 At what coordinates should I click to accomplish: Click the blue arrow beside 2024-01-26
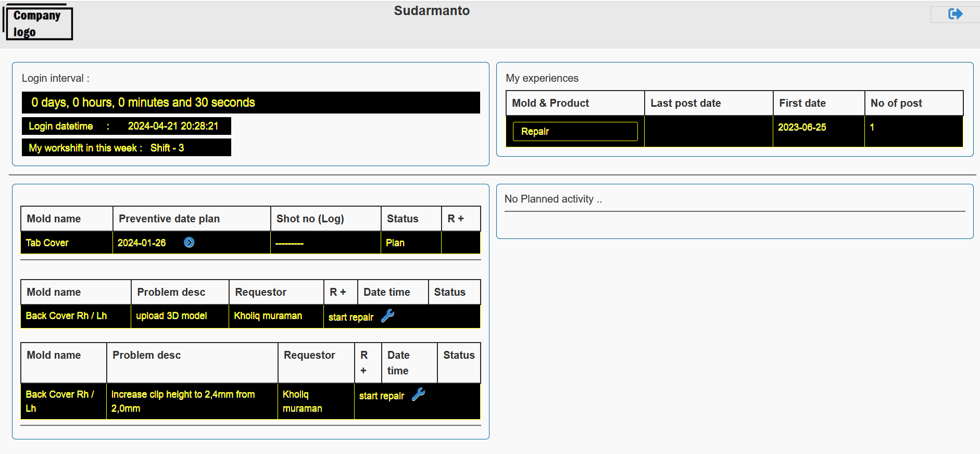coord(189,243)
